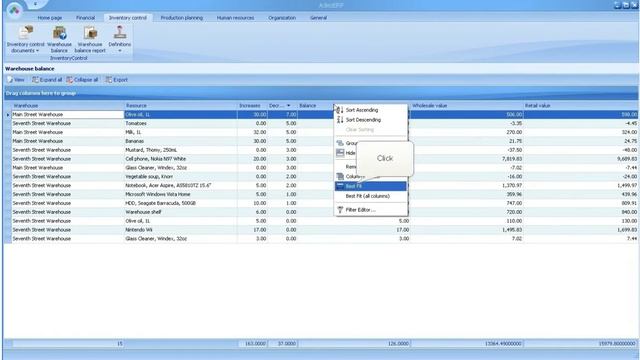Click the 37.0000 decreases total in footer
This screenshot has width=640, height=360.
(282, 344)
